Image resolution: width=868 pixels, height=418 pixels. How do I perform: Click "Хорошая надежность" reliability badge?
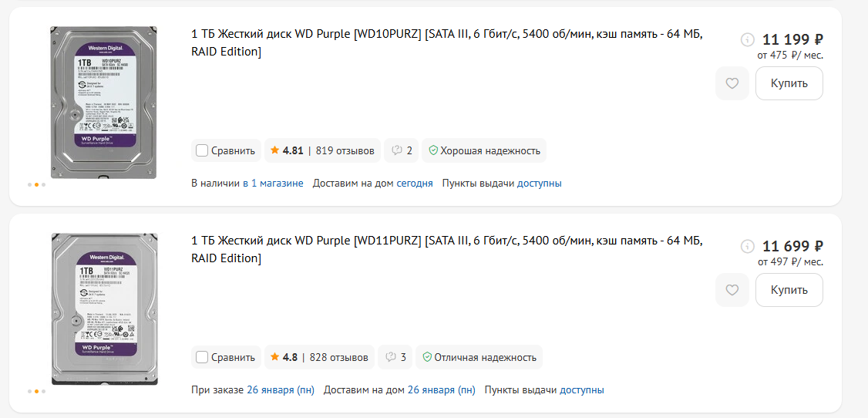[484, 150]
